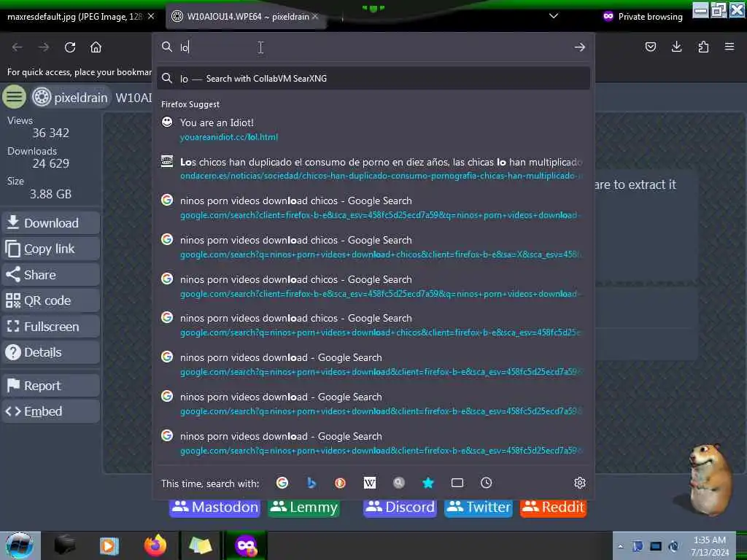Open the Save to Pocket button

(650, 47)
